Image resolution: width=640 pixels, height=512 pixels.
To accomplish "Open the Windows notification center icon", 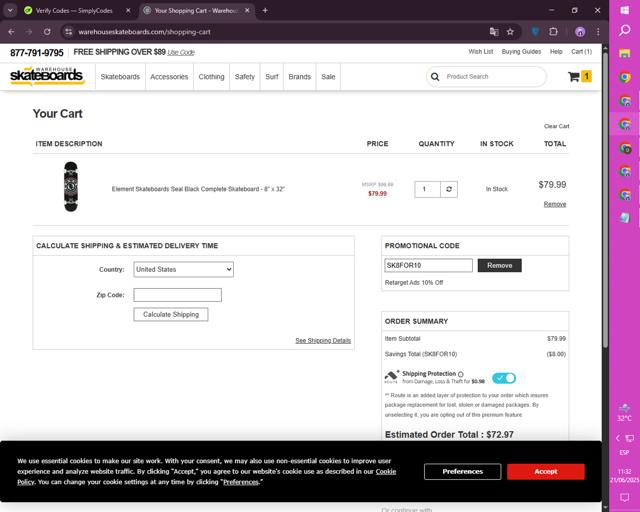I will 624,497.
